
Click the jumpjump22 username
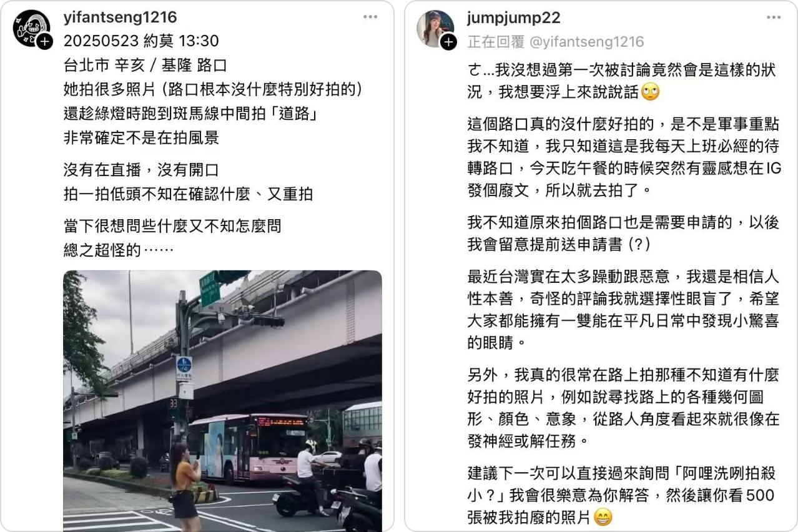point(514,17)
